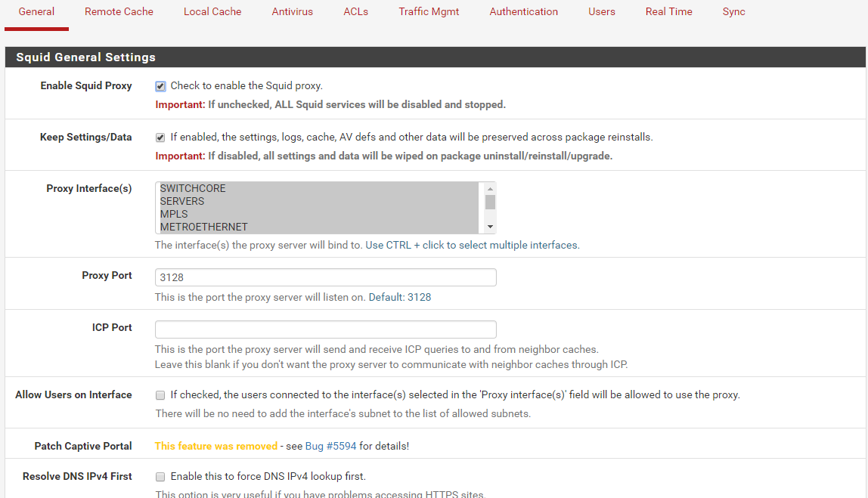Click the interface list scroll-down arrow
The height and width of the screenshot is (498, 868).
click(490, 227)
